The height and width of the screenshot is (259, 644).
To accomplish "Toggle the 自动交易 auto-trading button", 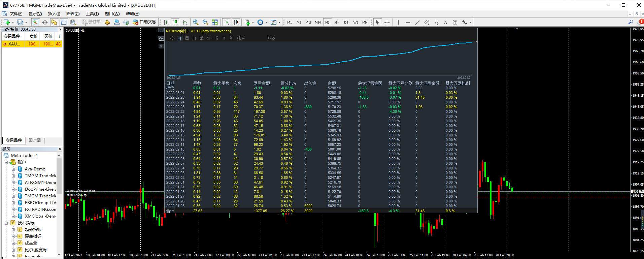I will (x=144, y=22).
